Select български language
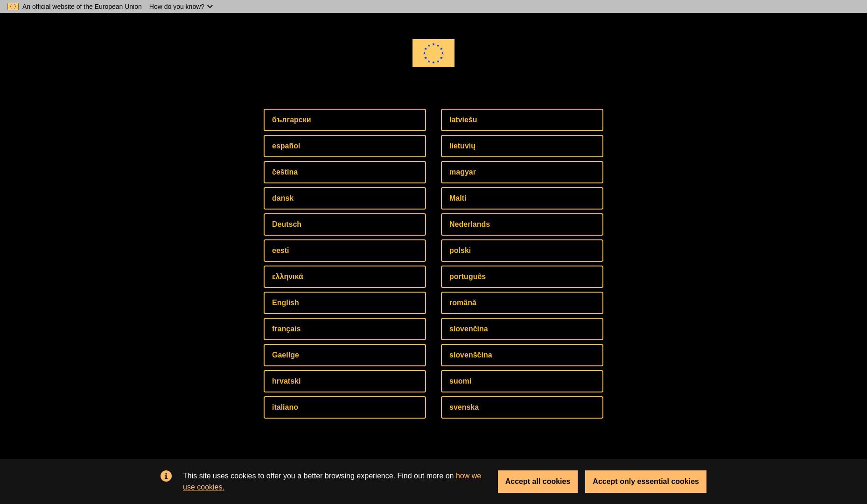 345,120
